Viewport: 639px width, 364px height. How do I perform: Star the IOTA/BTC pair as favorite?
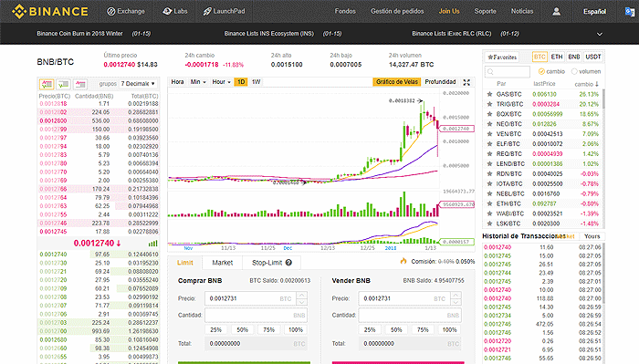pos(490,183)
